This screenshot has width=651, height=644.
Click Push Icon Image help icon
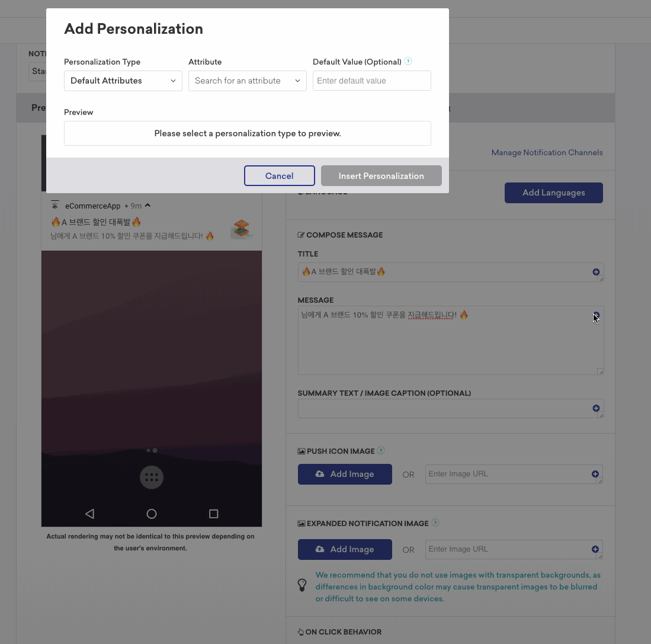coord(381,450)
